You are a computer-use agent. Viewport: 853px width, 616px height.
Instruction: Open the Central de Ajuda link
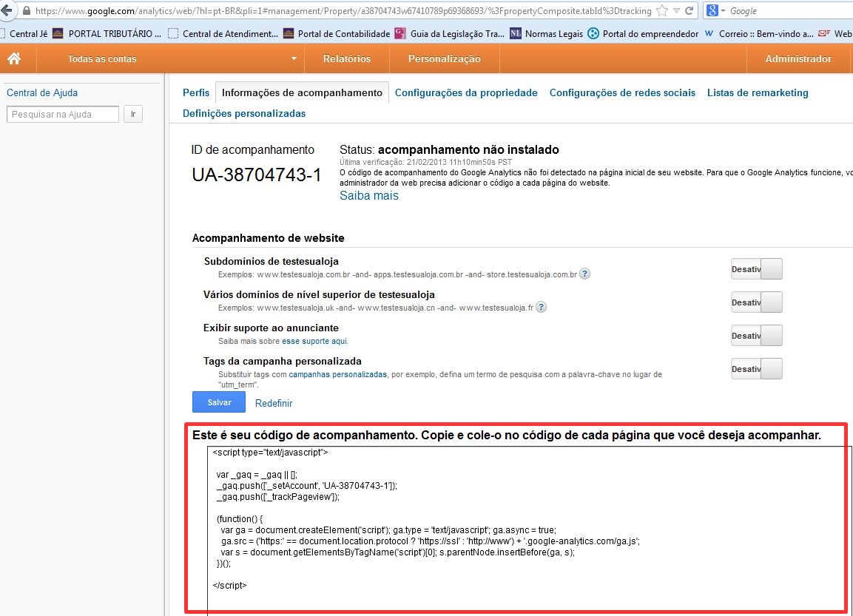pyautogui.click(x=42, y=92)
